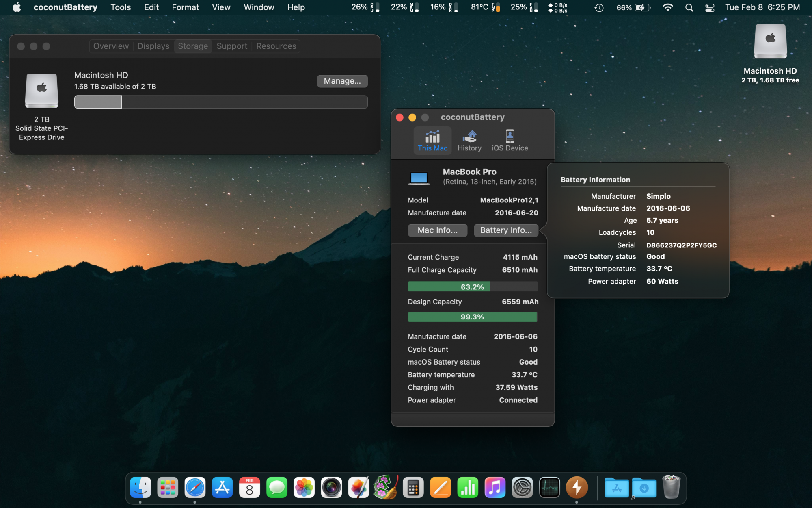Click the CPU 26% menu bar monitor
Viewport: 812px width, 508px height.
click(365, 7)
